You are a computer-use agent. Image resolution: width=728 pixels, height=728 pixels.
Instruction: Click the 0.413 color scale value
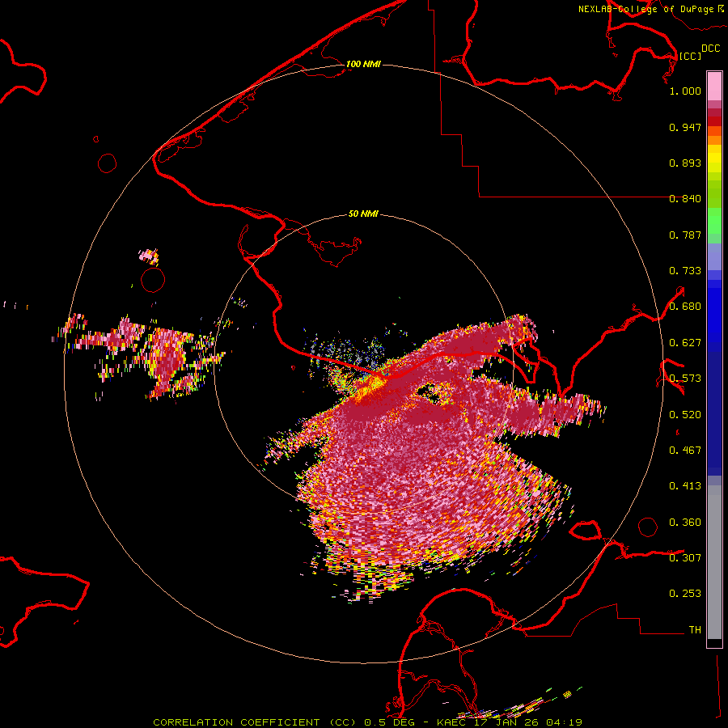685,486
